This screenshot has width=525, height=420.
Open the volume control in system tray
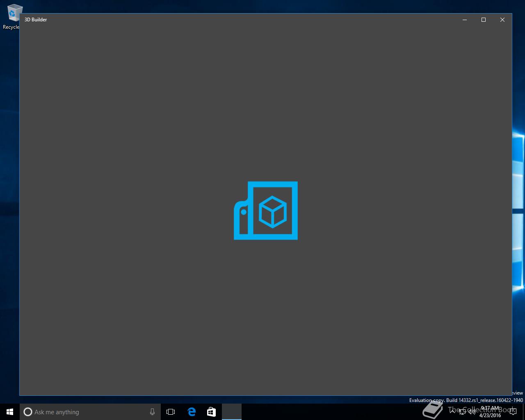click(x=472, y=412)
